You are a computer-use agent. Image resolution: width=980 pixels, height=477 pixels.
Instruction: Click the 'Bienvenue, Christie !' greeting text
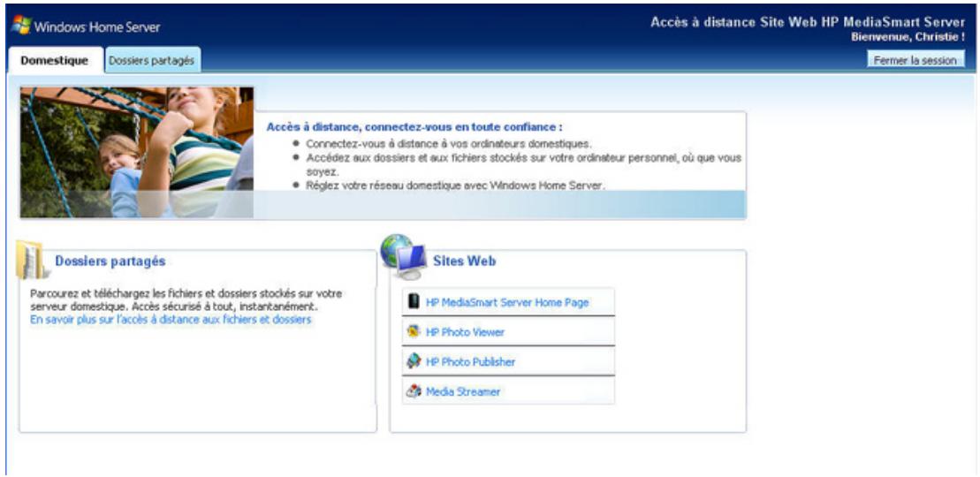[x=908, y=37]
